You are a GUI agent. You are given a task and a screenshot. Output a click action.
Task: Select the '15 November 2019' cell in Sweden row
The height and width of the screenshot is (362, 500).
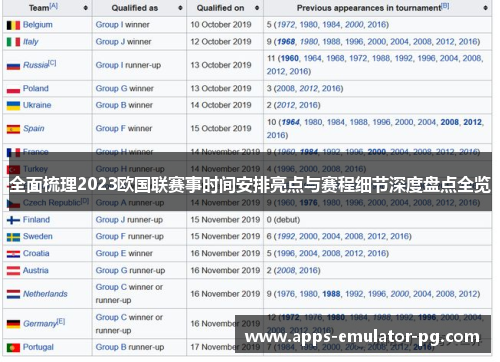225,237
